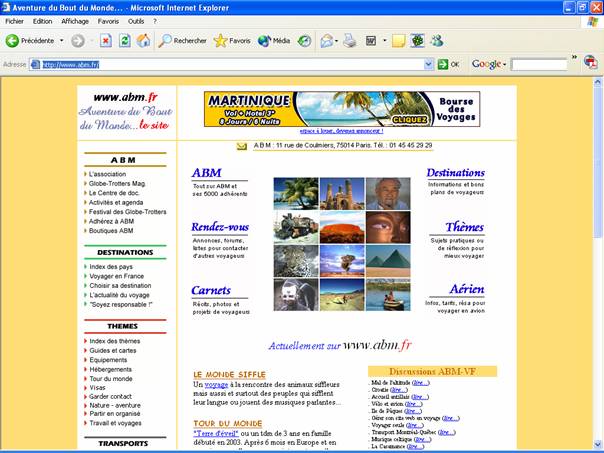Expand the toolbar chevron overflow
604x453 pixels.
point(574,57)
